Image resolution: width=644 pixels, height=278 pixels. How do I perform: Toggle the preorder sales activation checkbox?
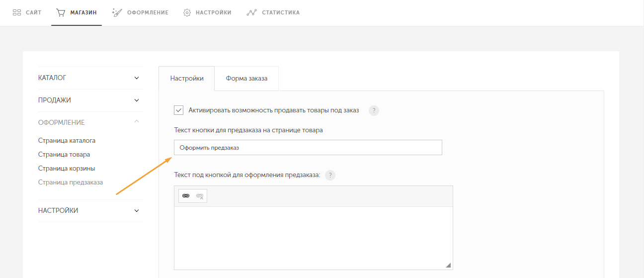(x=179, y=110)
